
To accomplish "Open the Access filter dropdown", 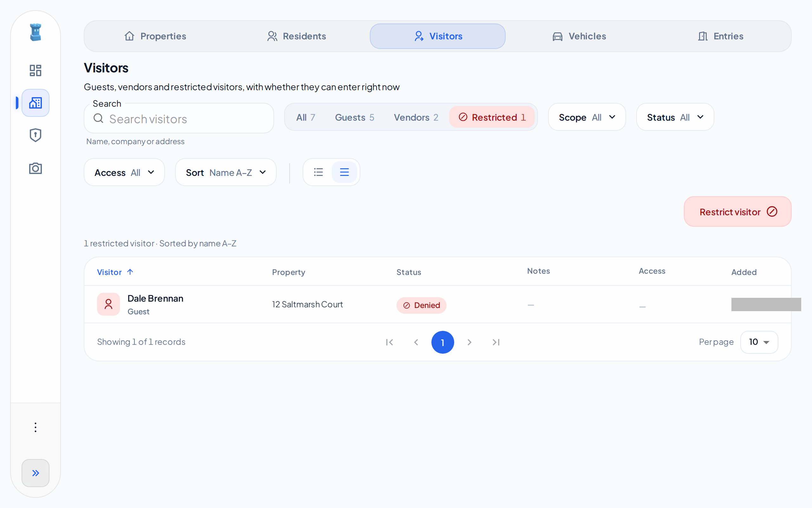I will point(124,172).
